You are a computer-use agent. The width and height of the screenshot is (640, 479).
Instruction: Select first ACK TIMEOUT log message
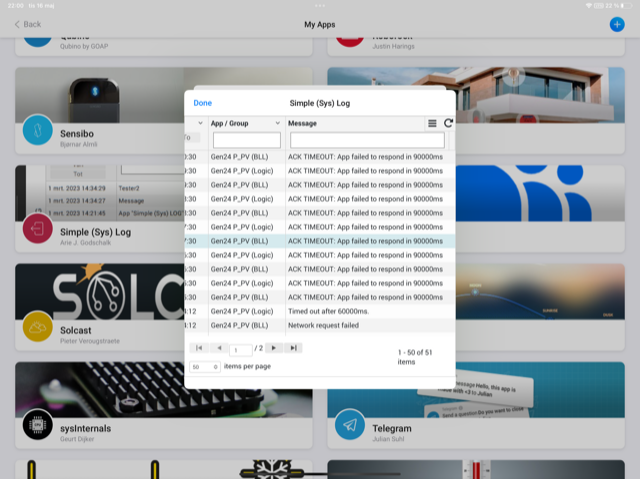tap(365, 157)
